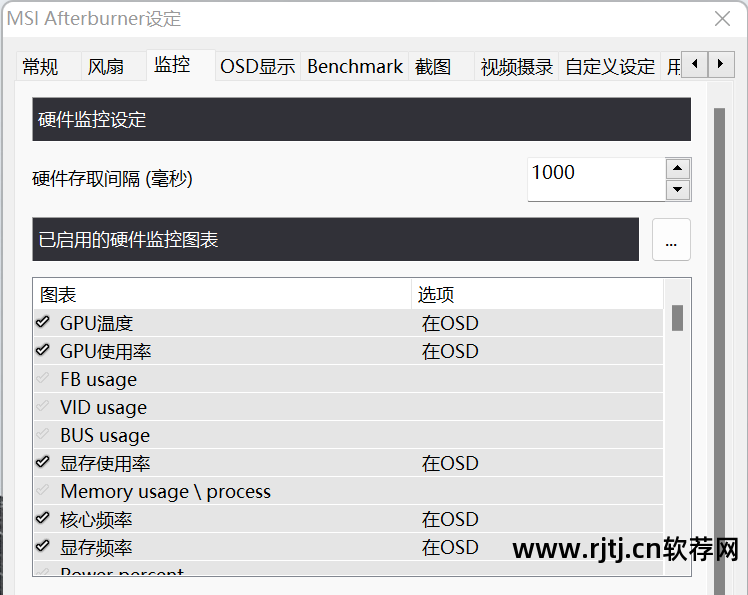
Task: Click the 在OSD option for 显存使用率
Action: point(450,464)
